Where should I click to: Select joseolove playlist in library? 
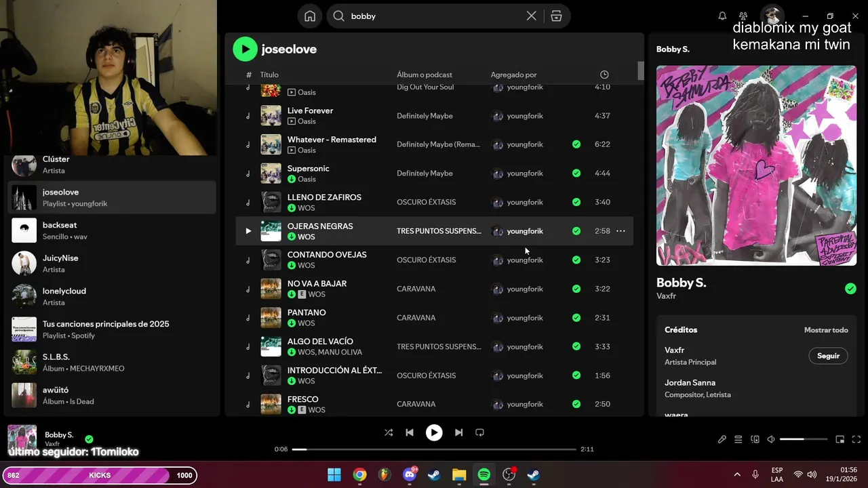click(x=113, y=197)
